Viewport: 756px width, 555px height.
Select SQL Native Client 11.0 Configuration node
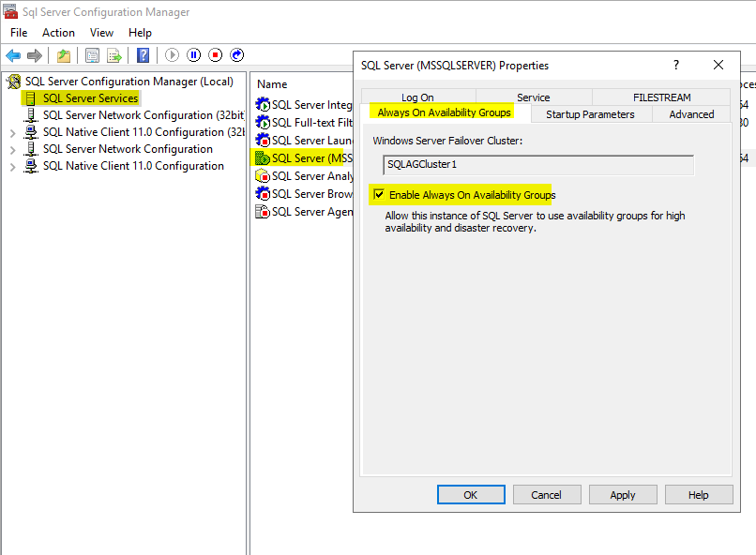click(x=133, y=166)
